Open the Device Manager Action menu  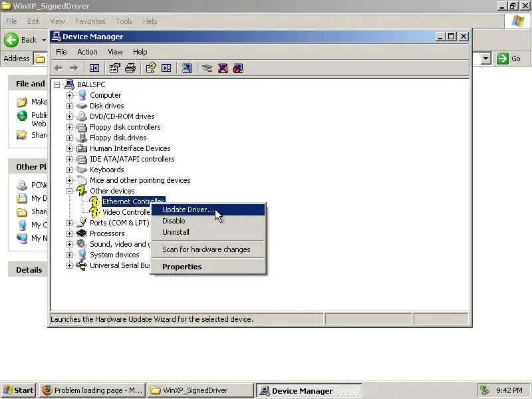point(87,52)
